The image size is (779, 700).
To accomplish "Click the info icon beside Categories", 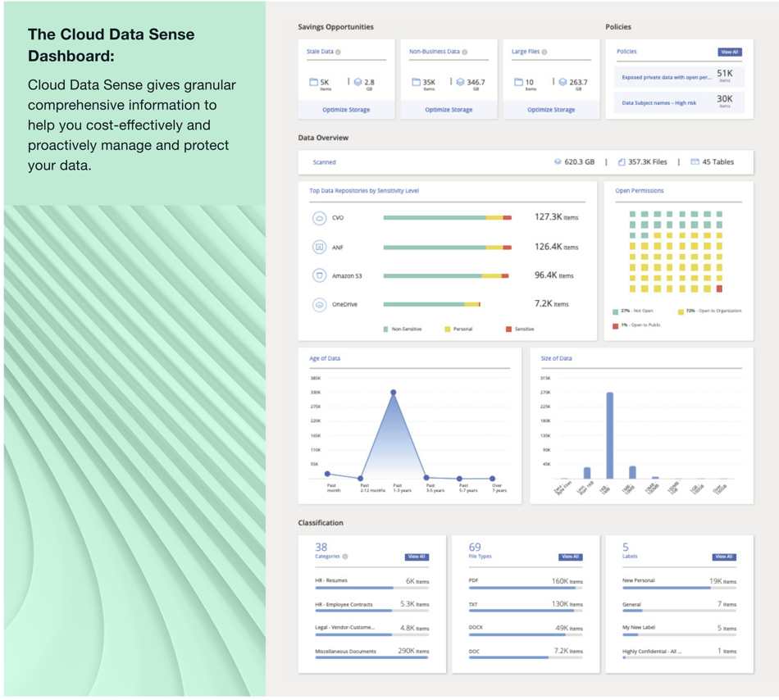I will [x=344, y=557].
